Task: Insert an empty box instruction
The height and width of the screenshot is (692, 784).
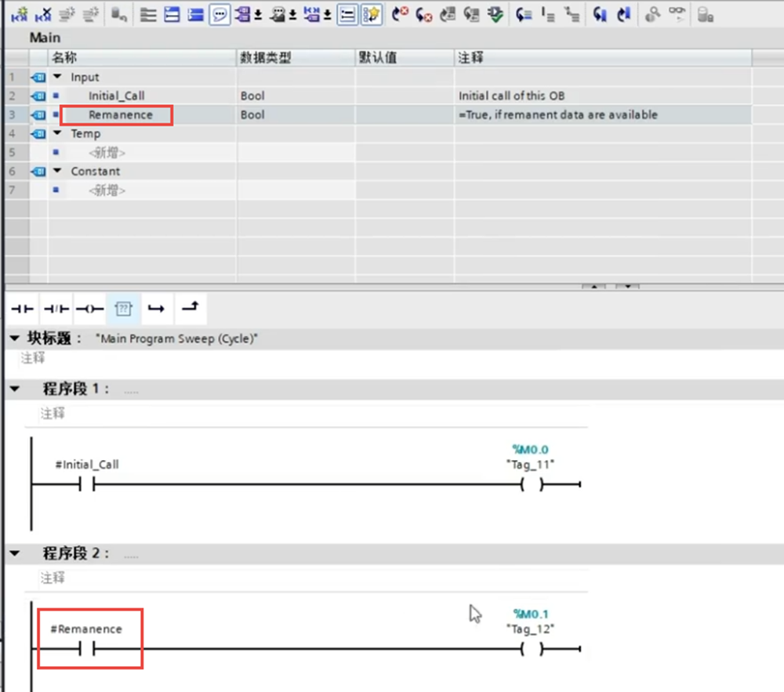Action: pos(123,310)
